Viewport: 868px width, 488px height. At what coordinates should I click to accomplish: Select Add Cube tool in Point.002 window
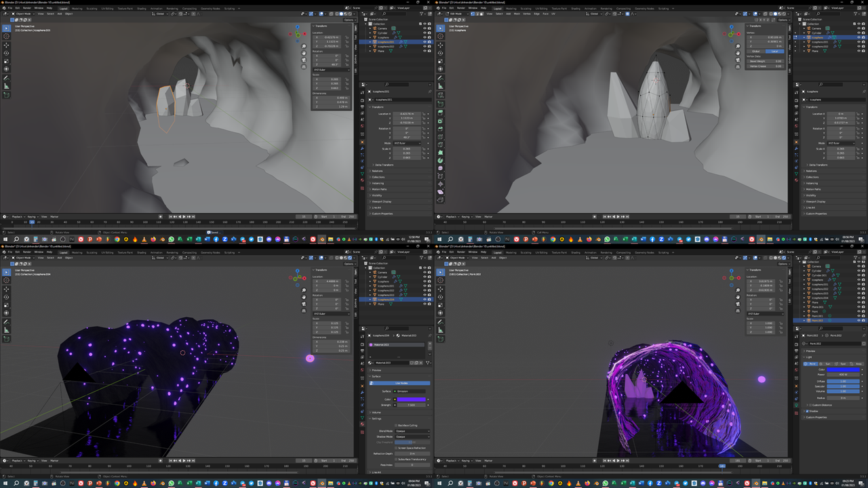pyautogui.click(x=440, y=339)
